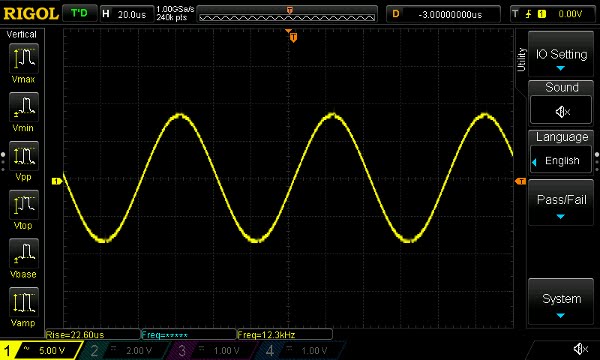Click the rising edge trigger icon
This screenshot has width=600, height=360.
click(528, 14)
